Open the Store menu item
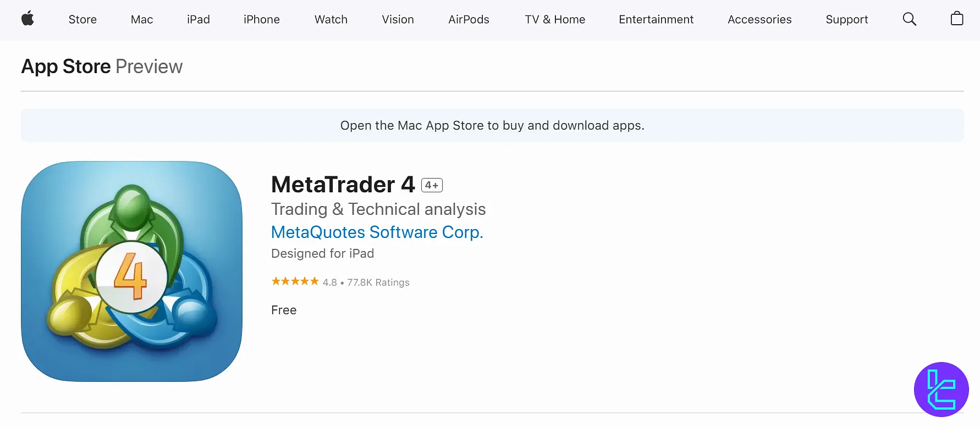This screenshot has width=980, height=428. click(x=82, y=19)
